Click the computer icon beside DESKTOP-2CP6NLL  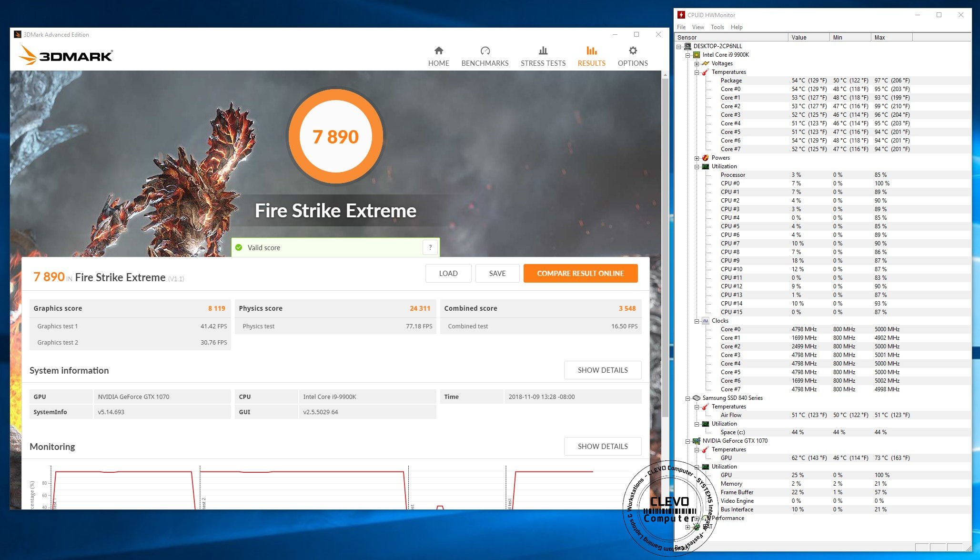687,46
